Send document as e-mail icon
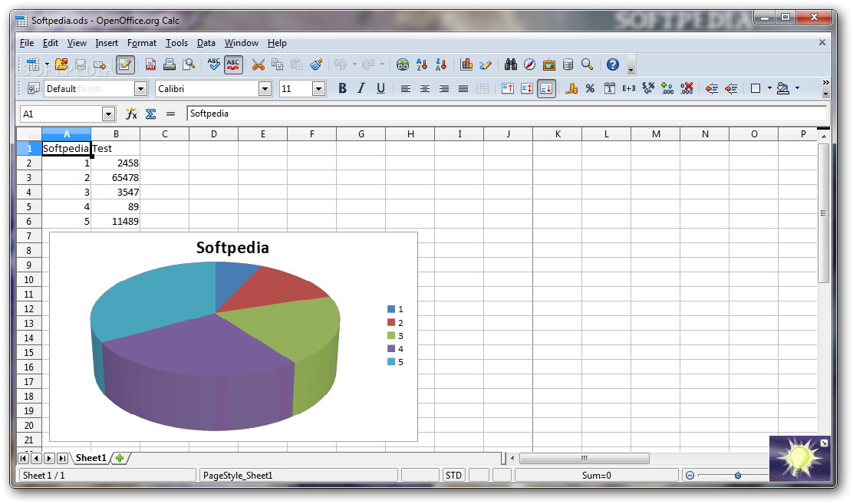 (x=100, y=64)
